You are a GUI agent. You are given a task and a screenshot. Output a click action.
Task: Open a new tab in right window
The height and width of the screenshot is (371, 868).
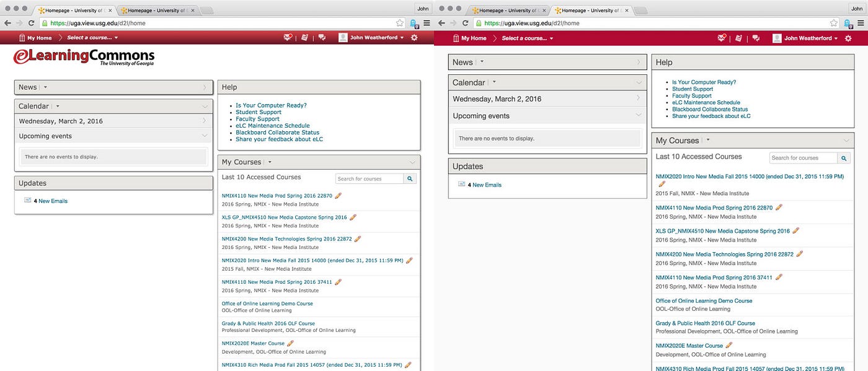pyautogui.click(x=640, y=10)
